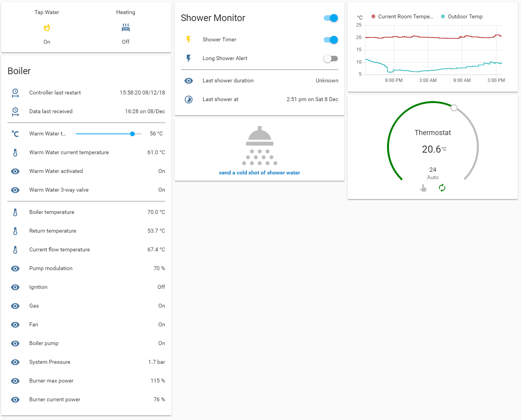Turn off the Shower Monitor toggle
This screenshot has height=420, width=521.
pos(330,18)
